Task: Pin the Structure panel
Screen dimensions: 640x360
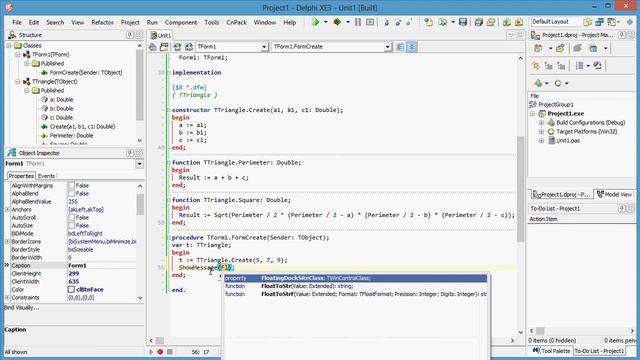Action: tap(130, 35)
